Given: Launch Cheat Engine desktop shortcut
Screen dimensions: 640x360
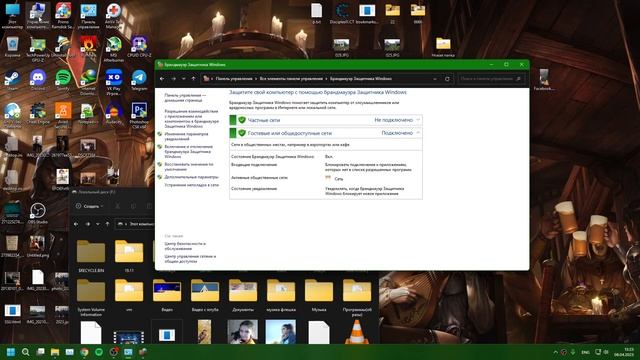Looking at the screenshot, I should 38,113.
